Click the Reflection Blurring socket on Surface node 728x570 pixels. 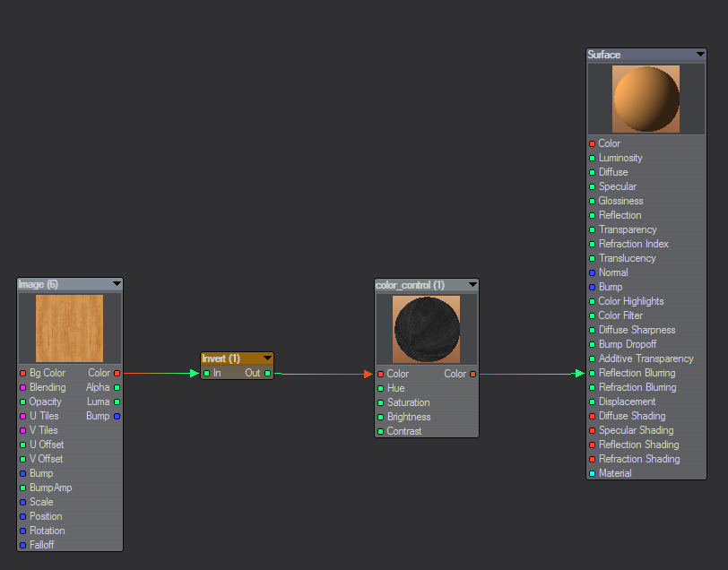click(592, 373)
